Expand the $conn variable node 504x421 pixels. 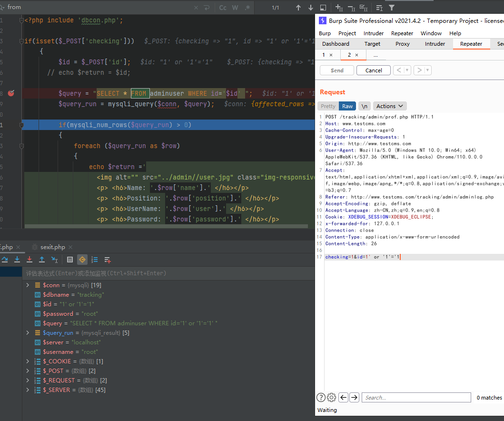tap(28, 285)
